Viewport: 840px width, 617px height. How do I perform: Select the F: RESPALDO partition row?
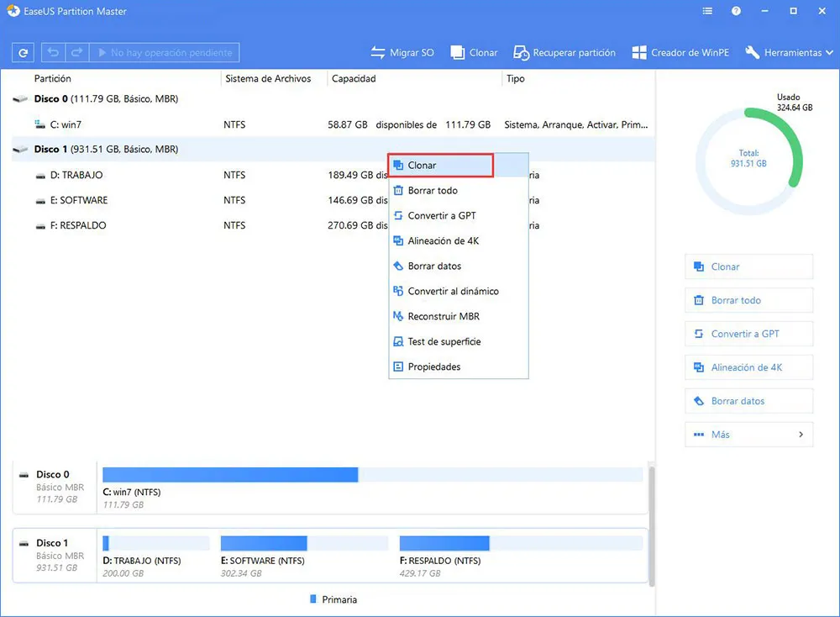tap(332, 225)
